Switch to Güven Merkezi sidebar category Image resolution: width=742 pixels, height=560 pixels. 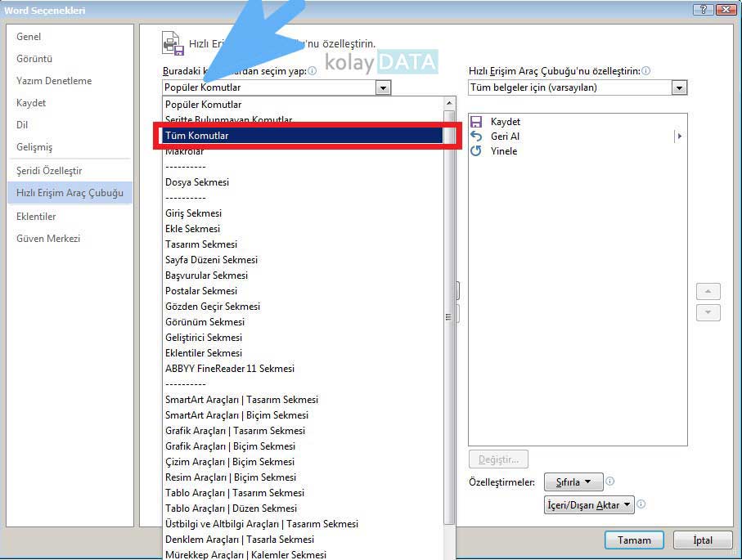coord(48,239)
